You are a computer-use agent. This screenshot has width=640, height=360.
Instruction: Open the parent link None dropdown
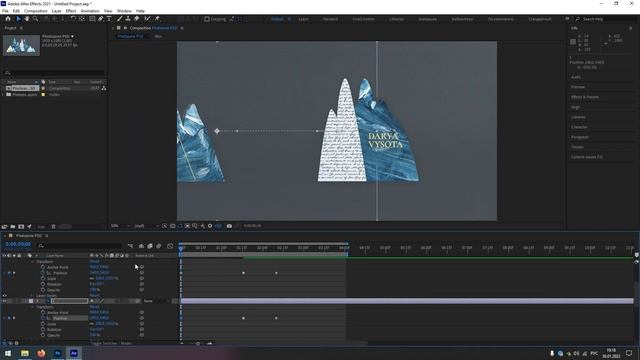tap(157, 301)
